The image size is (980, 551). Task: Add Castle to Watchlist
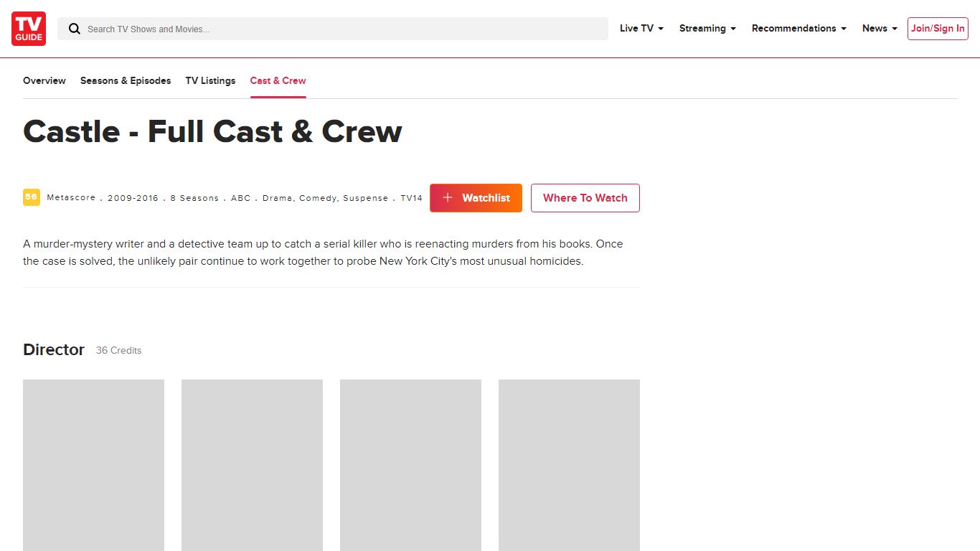(x=476, y=198)
